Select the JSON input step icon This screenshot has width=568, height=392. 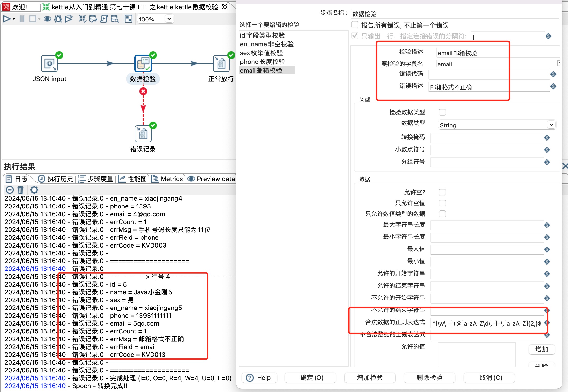[49, 64]
